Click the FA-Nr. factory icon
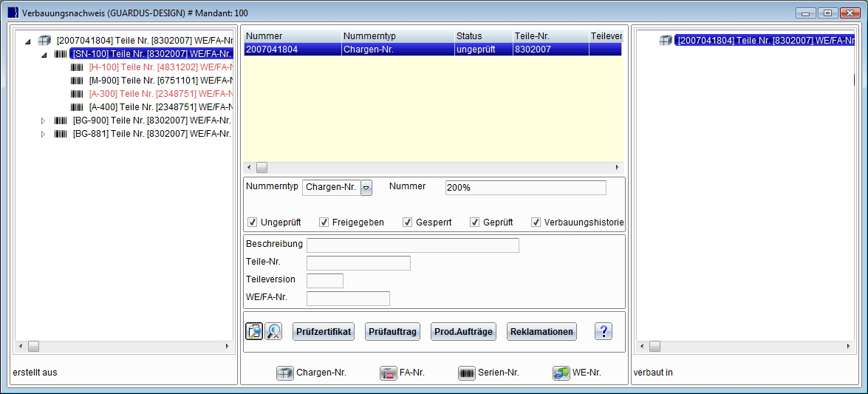868x394 pixels. (x=388, y=373)
